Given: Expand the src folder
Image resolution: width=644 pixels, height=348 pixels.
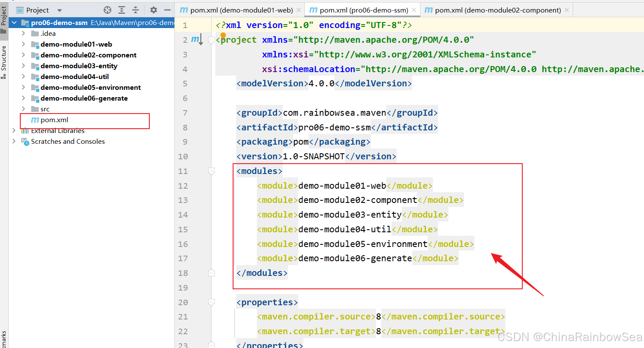Looking at the screenshot, I should click(24, 109).
